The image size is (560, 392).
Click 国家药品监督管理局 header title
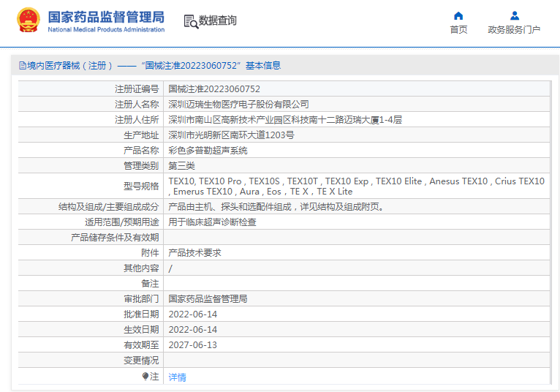106,17
